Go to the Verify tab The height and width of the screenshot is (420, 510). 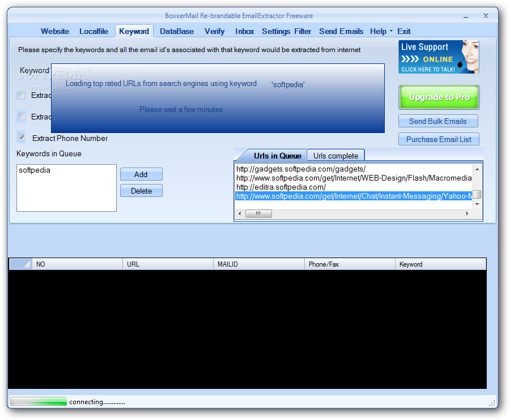pyautogui.click(x=214, y=32)
